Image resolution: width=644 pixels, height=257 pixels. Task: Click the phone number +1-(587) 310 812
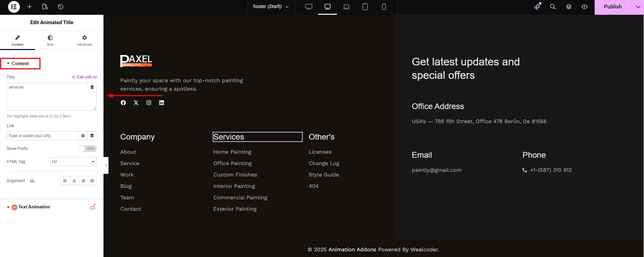coord(551,170)
